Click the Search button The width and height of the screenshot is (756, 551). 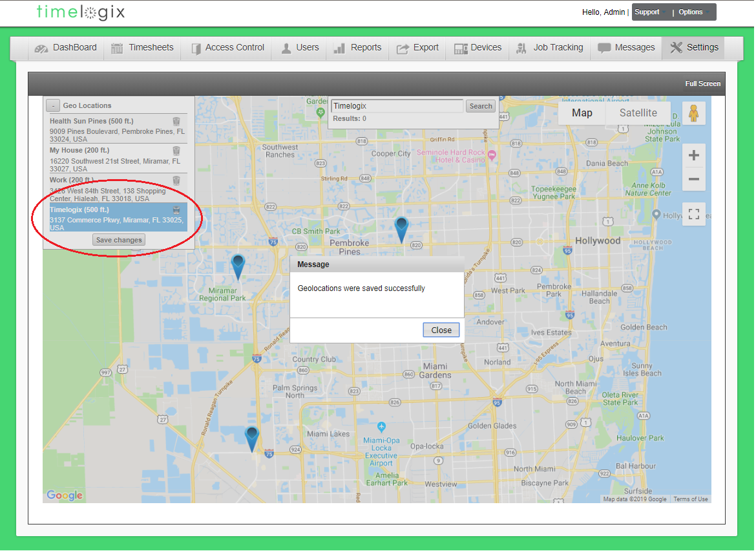click(481, 106)
